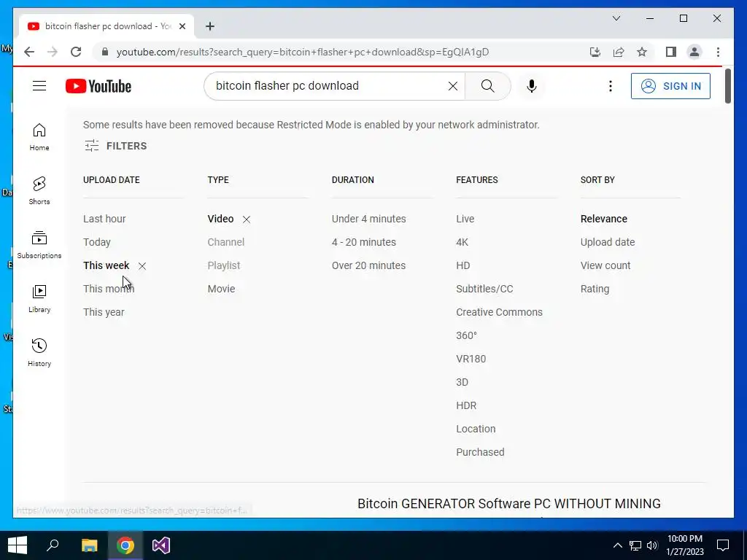Filter duration Over 20 minutes
Viewport: 747px width, 560px height.
368,265
